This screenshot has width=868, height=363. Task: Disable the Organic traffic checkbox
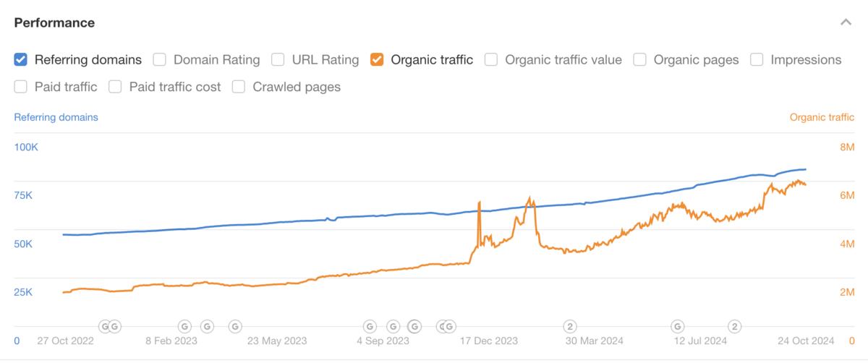coord(377,60)
